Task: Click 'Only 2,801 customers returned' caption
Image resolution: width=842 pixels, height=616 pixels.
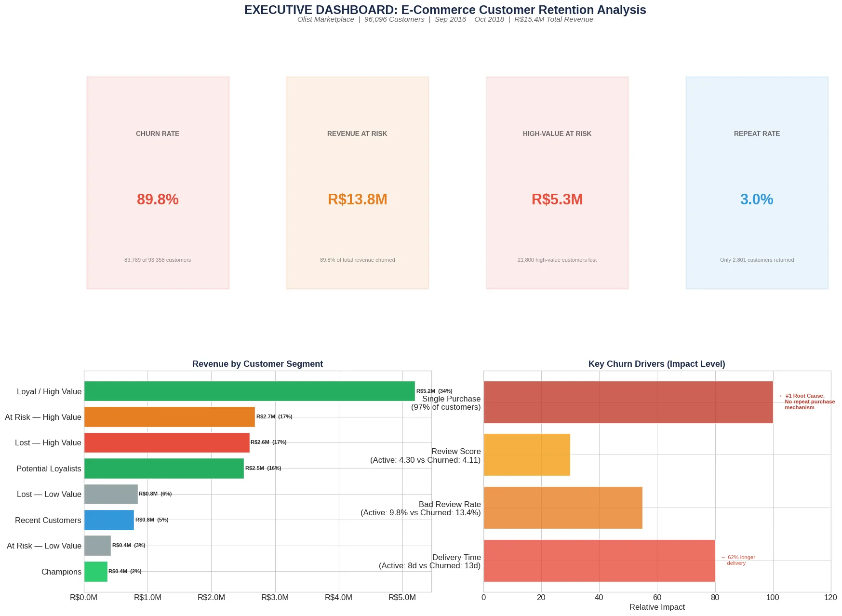Action: 757,260
